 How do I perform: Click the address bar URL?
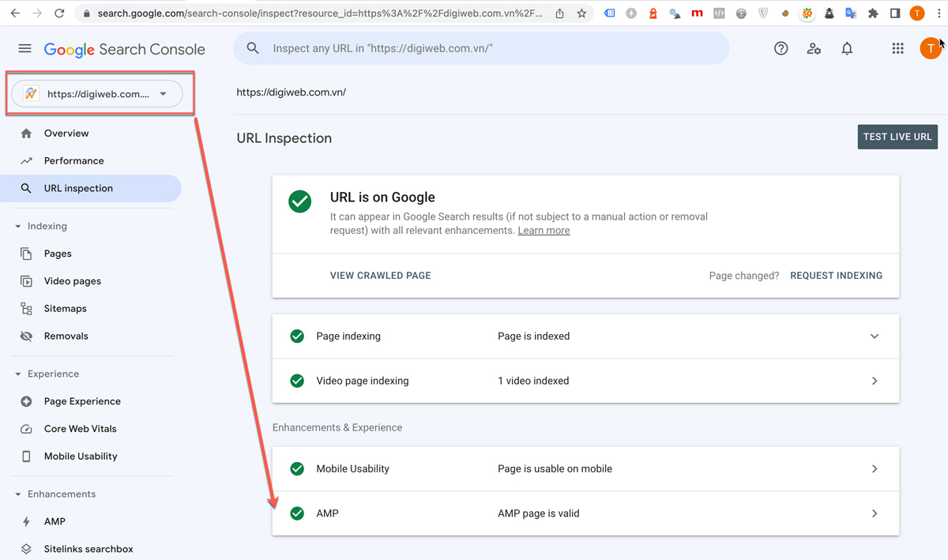coord(320,13)
